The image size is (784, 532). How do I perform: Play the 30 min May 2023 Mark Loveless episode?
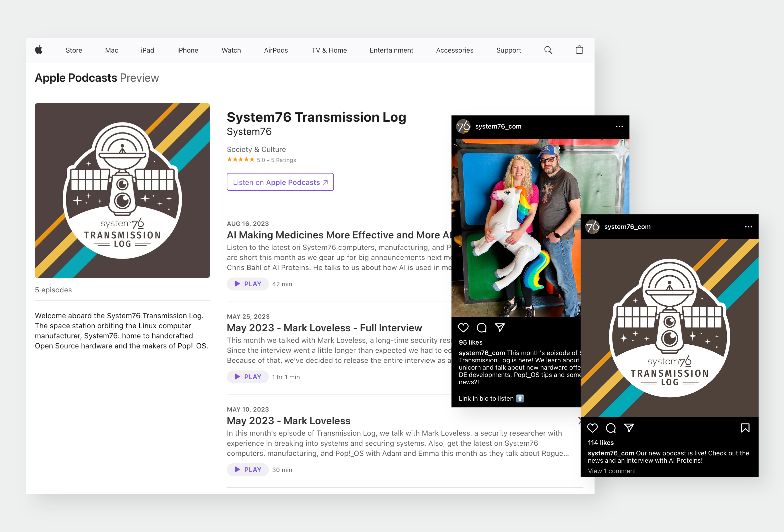pos(248,470)
